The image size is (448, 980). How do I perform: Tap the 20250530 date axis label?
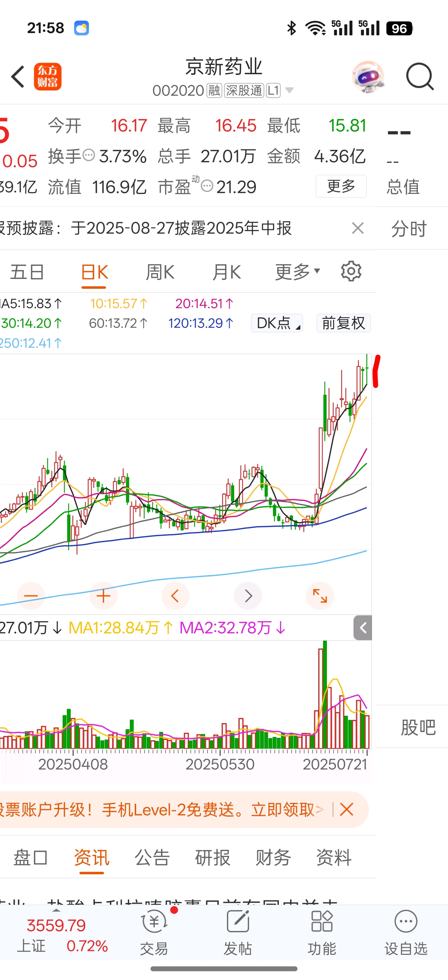220,764
